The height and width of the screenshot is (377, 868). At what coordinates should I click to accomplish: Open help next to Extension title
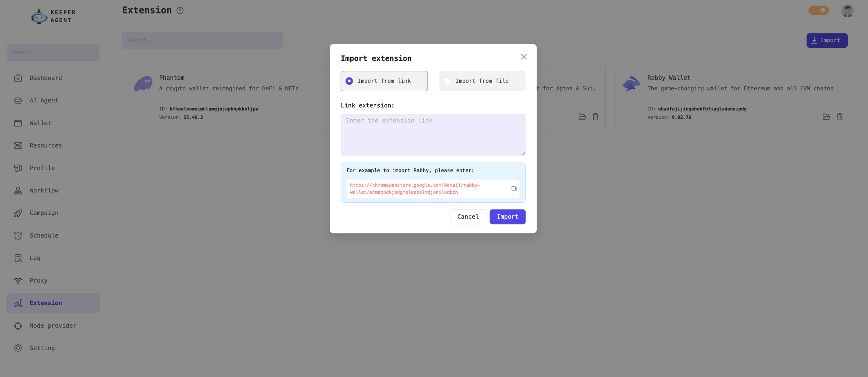[180, 11]
